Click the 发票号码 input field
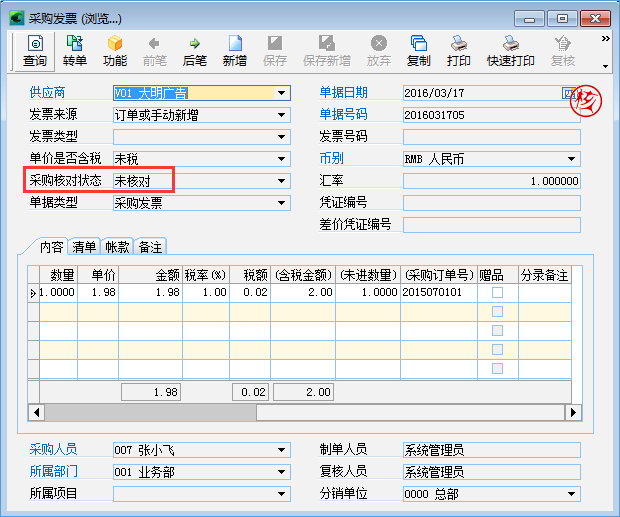Screen dimensions: 620x517 click(491, 137)
